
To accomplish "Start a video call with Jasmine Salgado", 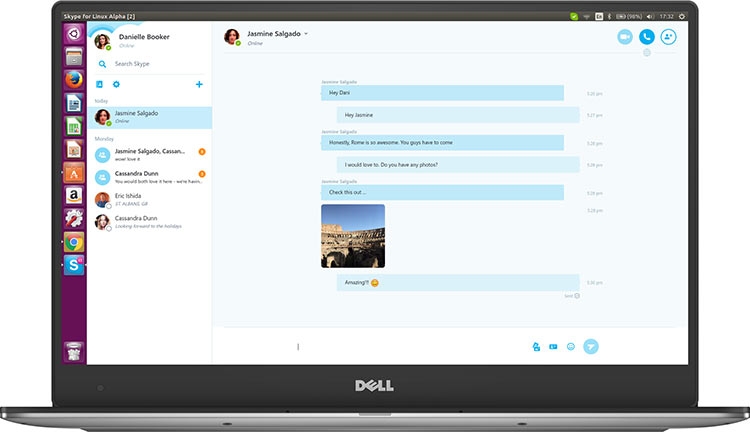I will (x=625, y=36).
